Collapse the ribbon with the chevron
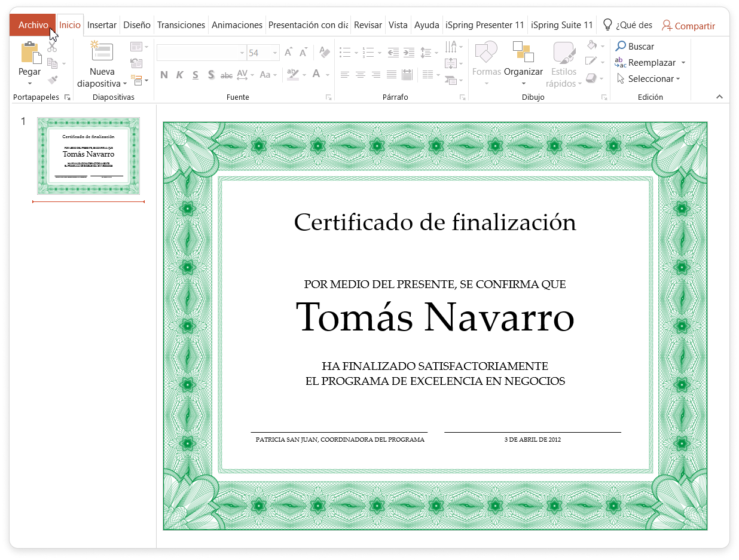This screenshot has height=560, width=739. pyautogui.click(x=719, y=97)
